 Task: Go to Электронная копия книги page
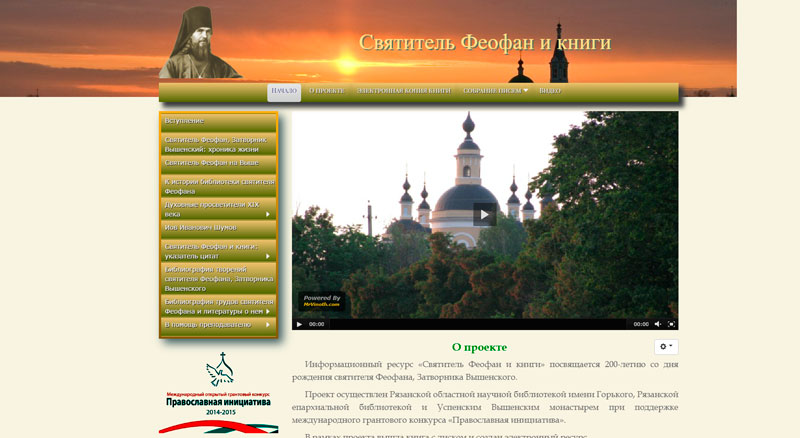(x=404, y=91)
